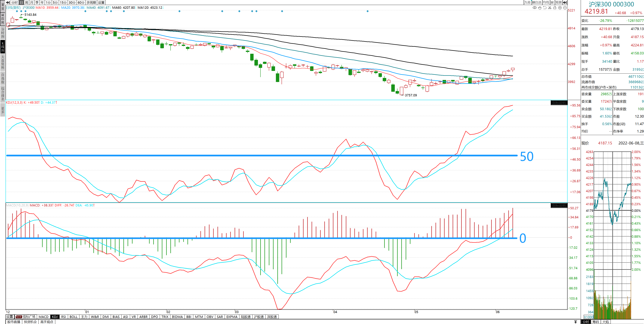Image resolution: width=644 pixels, height=324 pixels.
Task: Select the scissors cut tool icon
Action: pyautogui.click(x=550, y=8)
